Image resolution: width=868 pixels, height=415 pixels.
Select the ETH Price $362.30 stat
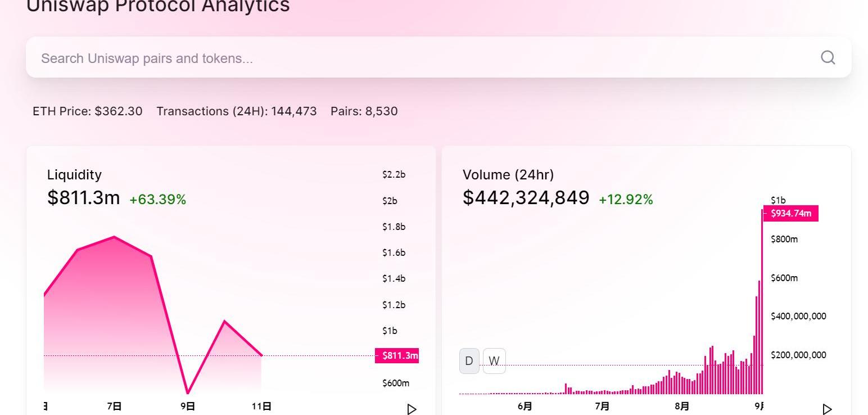pyautogui.click(x=88, y=111)
